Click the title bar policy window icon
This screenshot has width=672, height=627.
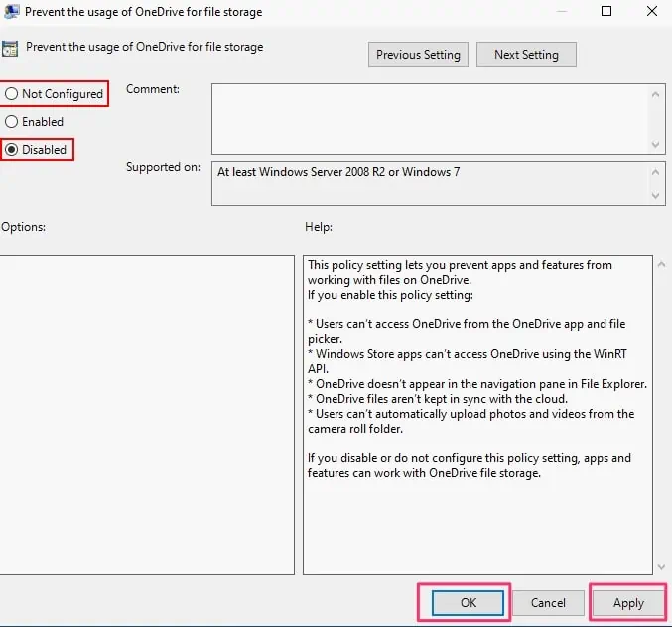11,11
